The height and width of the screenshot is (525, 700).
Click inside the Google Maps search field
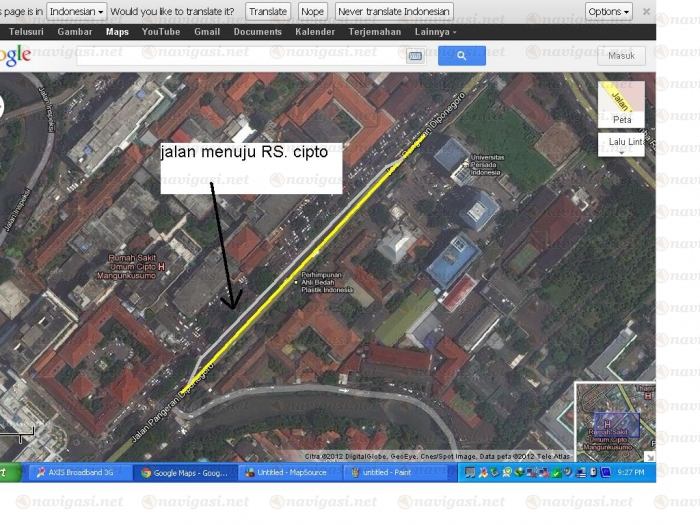pyautogui.click(x=240, y=56)
